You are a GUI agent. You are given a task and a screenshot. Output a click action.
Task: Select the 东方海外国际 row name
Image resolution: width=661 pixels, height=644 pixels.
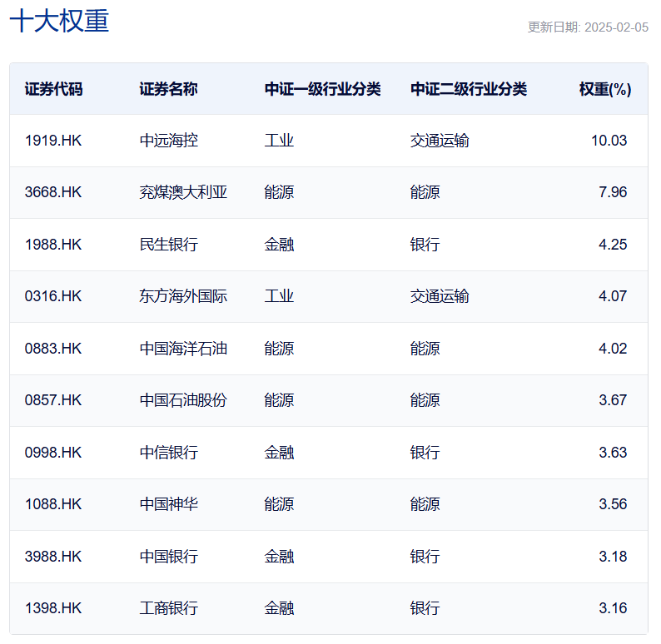click(x=183, y=296)
